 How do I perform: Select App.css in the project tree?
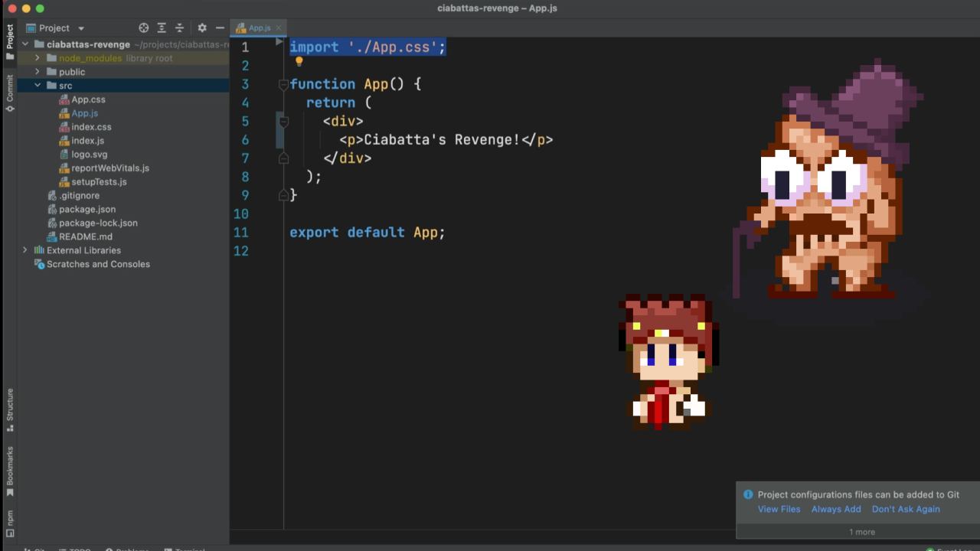point(88,99)
